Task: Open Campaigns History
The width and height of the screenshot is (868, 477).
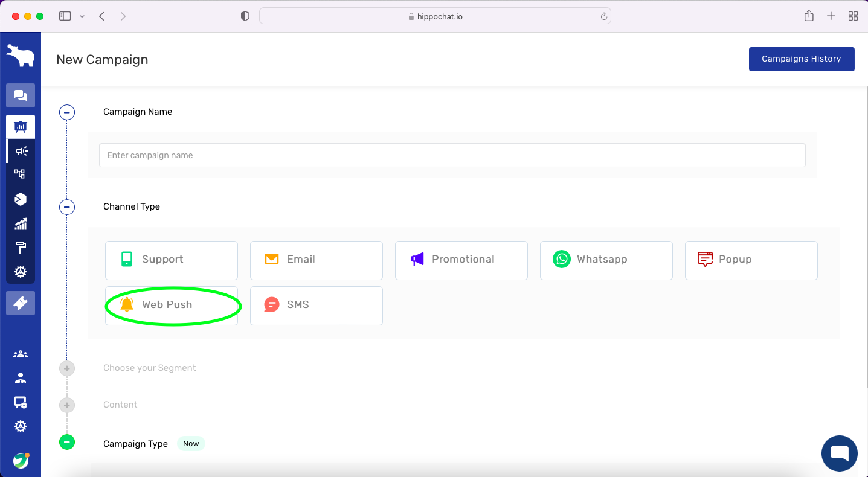Action: click(x=801, y=59)
